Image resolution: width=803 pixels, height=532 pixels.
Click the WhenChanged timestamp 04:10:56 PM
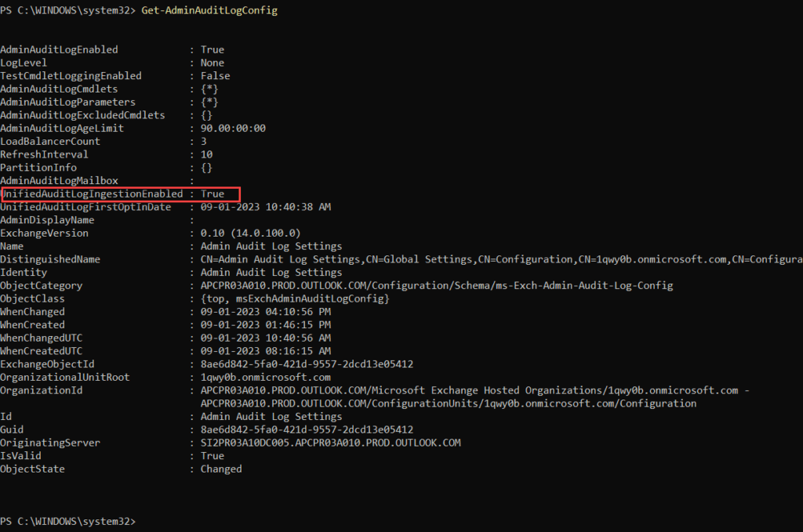[x=266, y=312]
